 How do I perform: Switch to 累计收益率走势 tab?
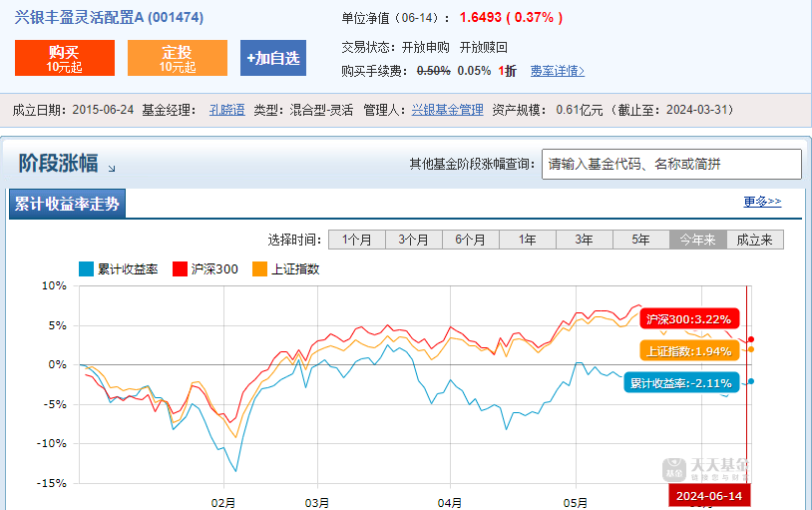68,205
